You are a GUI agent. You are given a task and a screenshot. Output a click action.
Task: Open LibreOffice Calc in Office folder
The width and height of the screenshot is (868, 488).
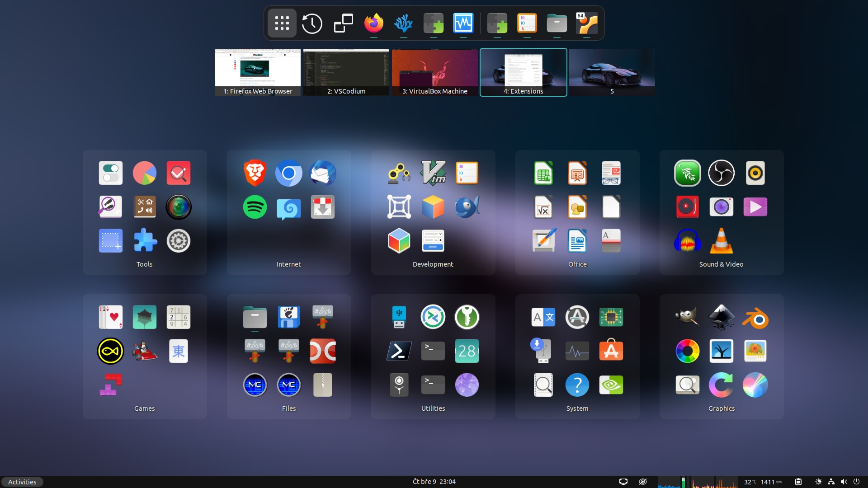[543, 173]
